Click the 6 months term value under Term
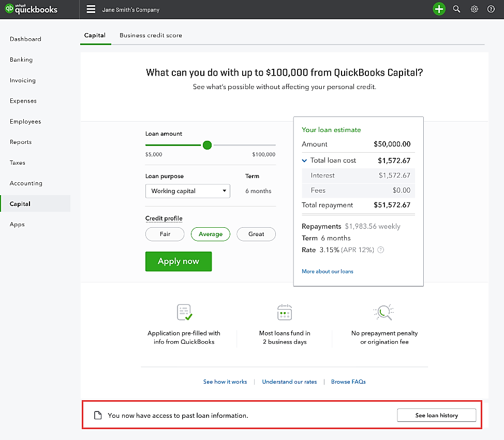This screenshot has width=504, height=440. coord(258,191)
